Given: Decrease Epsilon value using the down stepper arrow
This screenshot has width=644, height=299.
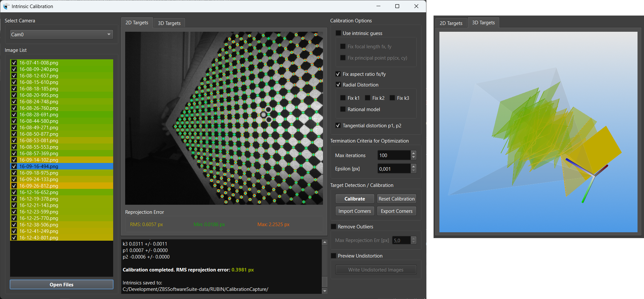Looking at the screenshot, I should click(413, 171).
